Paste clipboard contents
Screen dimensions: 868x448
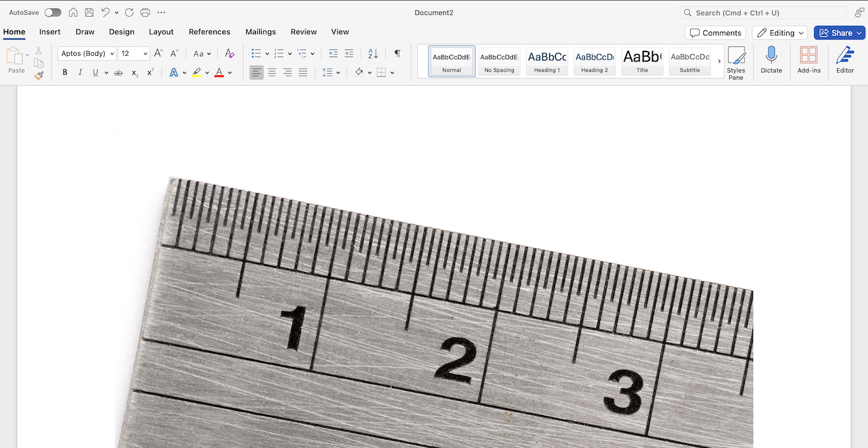coord(16,60)
